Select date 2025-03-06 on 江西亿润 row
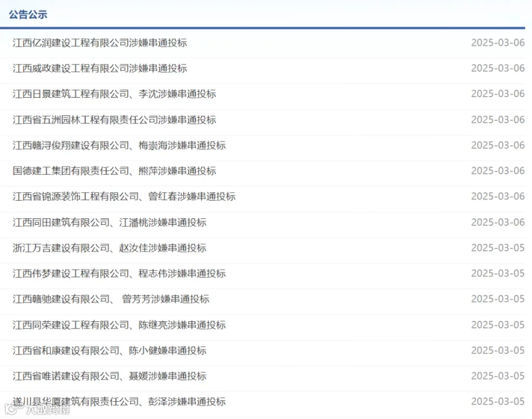The width and height of the screenshot is (532, 419). point(498,43)
